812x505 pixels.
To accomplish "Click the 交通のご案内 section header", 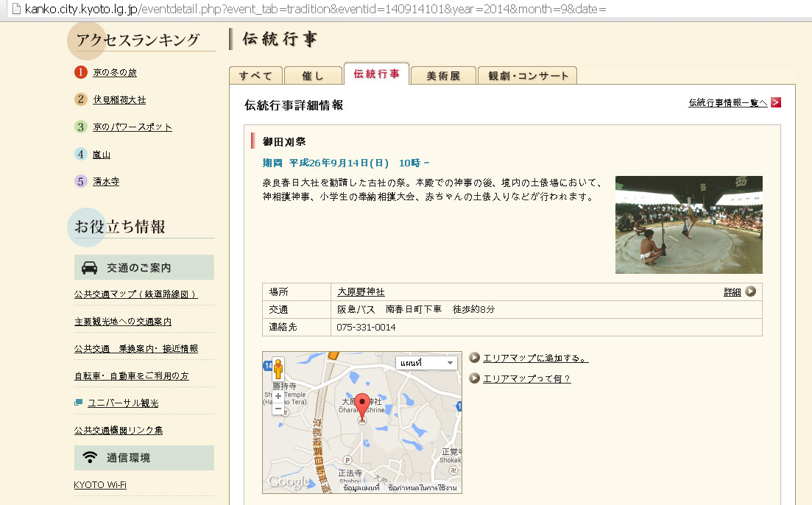I will pyautogui.click(x=144, y=267).
